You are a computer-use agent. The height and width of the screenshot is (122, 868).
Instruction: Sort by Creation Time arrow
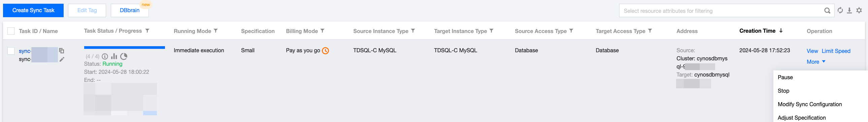781,31
